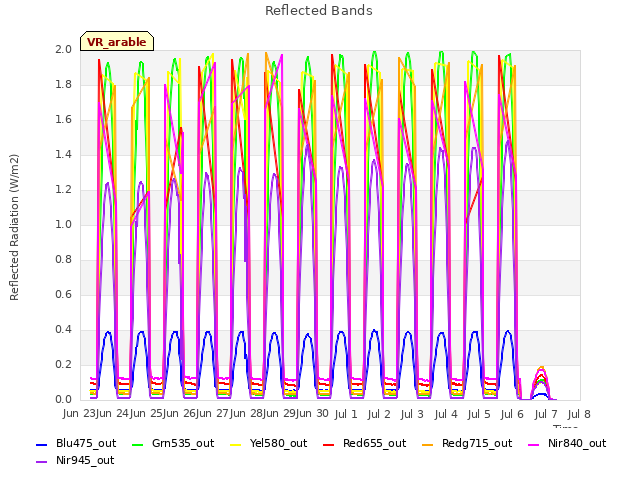Click the Reflected Radiation (W/m2) axis label
The image size is (640, 480).
coord(14,227)
